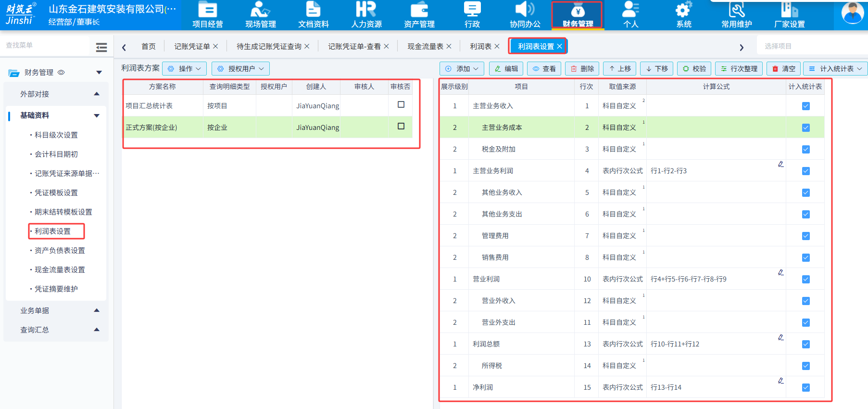Collapse the sidebar with the menu icon
Image resolution: width=868 pixels, height=409 pixels.
tap(101, 47)
